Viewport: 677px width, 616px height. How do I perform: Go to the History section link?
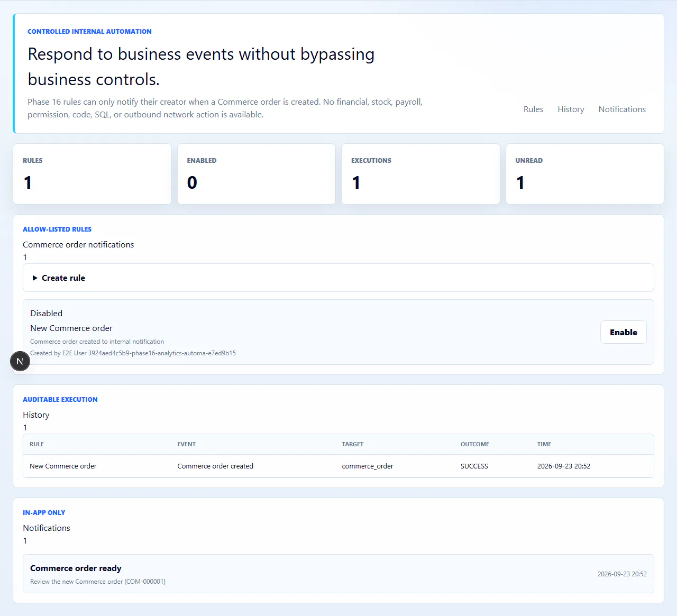571,109
